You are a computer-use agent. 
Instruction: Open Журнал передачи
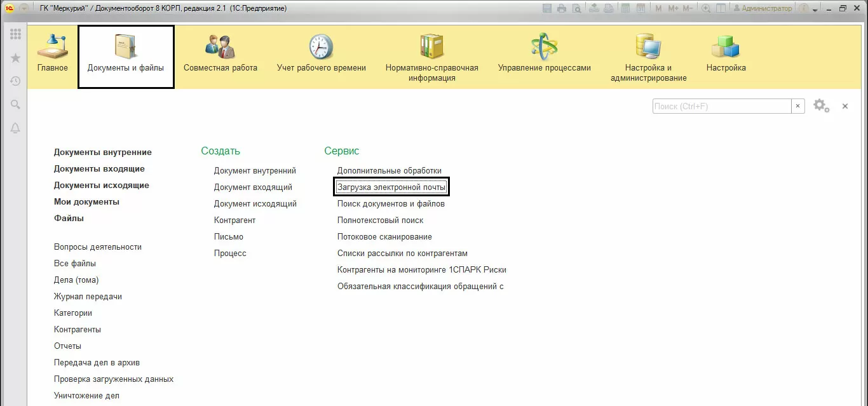tap(88, 297)
